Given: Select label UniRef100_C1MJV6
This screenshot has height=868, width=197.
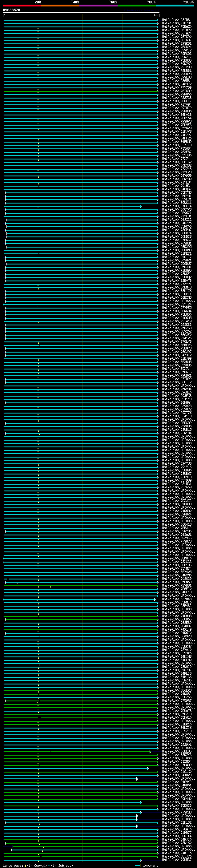Looking at the screenshot, I should coord(176,132).
